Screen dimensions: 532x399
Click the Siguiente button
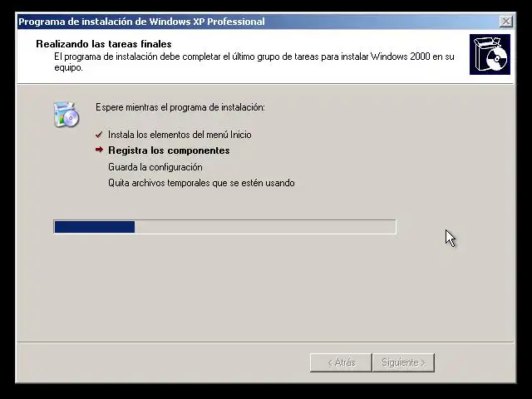pos(403,362)
